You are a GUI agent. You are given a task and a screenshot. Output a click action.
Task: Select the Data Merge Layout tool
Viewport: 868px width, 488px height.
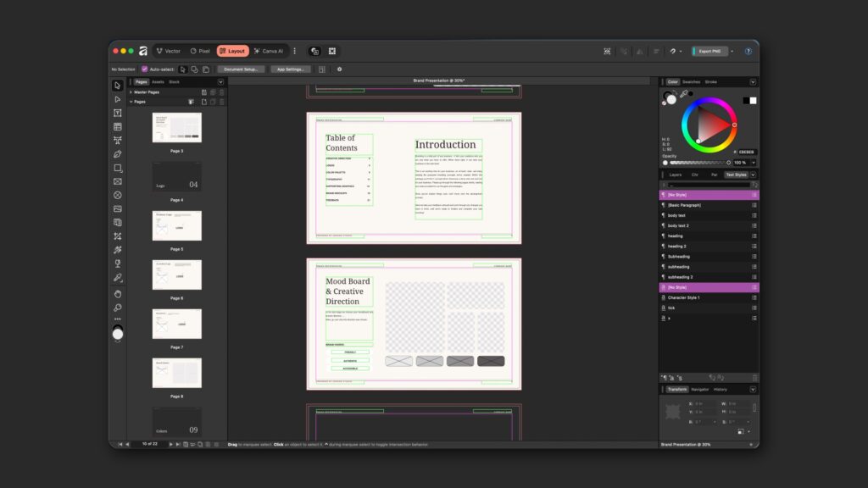click(x=117, y=223)
